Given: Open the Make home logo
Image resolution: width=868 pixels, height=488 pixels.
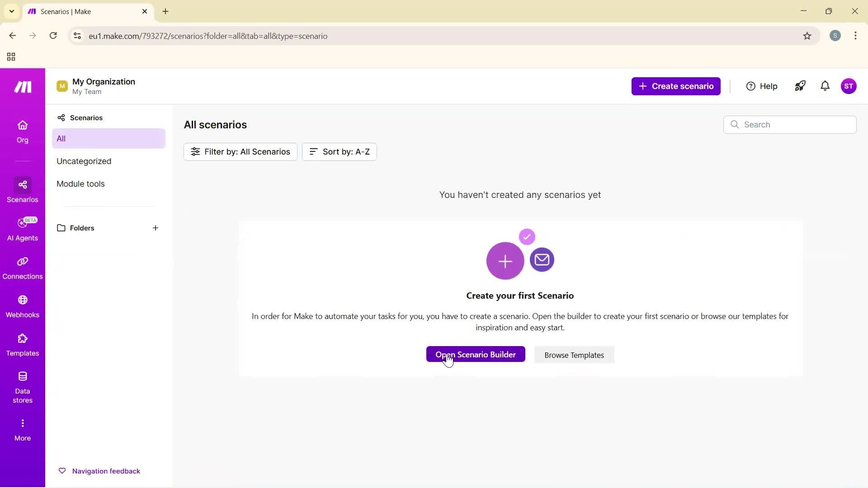Looking at the screenshot, I should tap(22, 86).
